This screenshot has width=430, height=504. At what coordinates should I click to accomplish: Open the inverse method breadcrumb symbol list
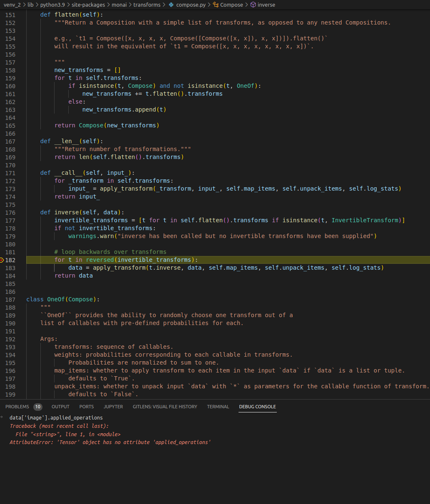266,5
